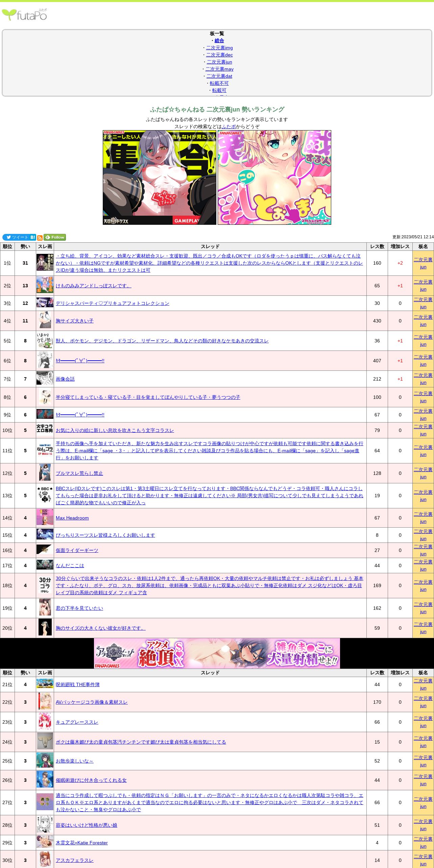Viewport: 434px width, 868px height.
Task: Click the 二次元裏jun link in the Max Headroom row
Action: coord(423,518)
